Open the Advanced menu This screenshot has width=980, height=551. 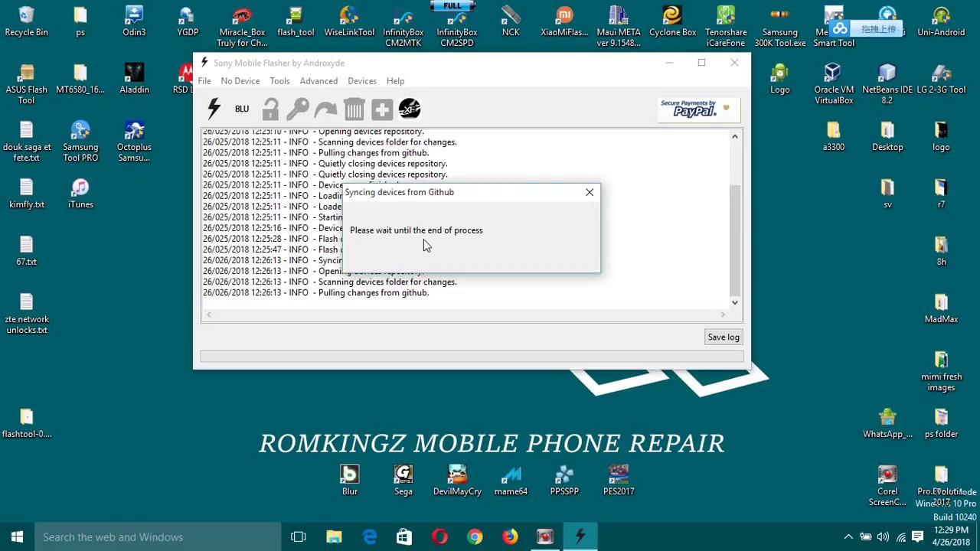point(318,81)
